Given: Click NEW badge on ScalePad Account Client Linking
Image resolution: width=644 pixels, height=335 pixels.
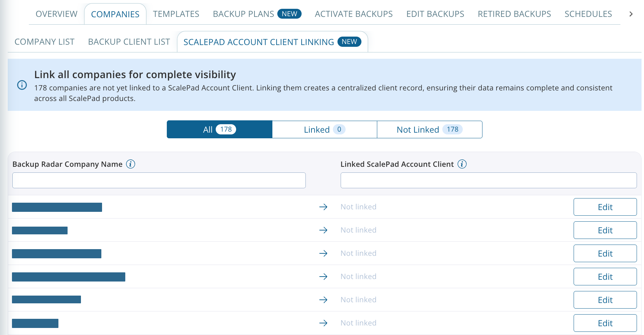Looking at the screenshot, I should click(x=349, y=42).
